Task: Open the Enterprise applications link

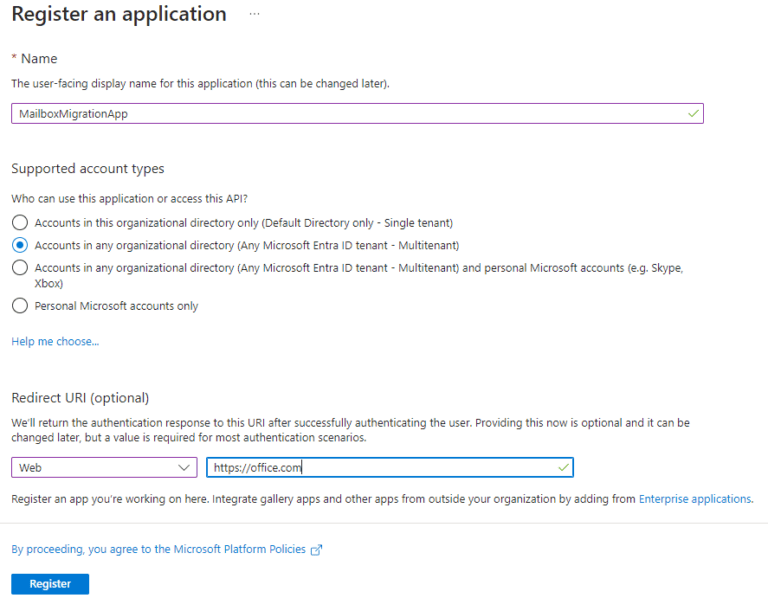Action: [x=695, y=499]
